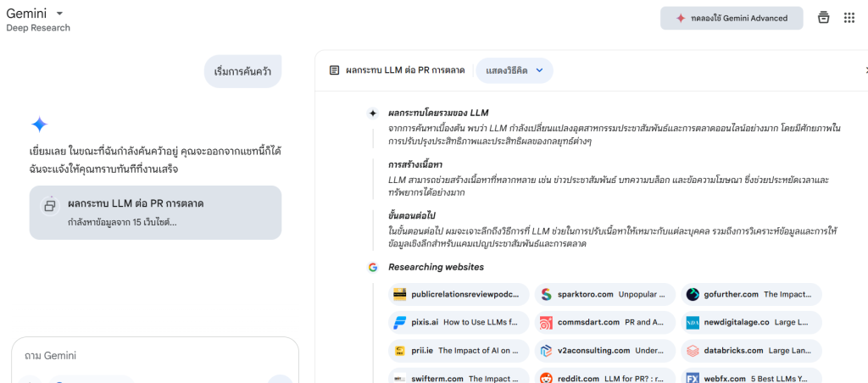Click the Deep Research icon in the research card
The image size is (868, 383).
pos(50,205)
